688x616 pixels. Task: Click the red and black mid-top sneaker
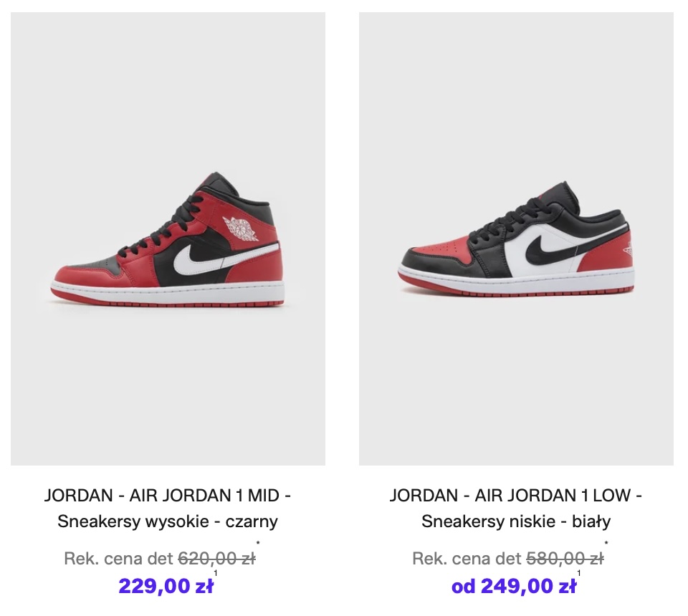pos(168,239)
